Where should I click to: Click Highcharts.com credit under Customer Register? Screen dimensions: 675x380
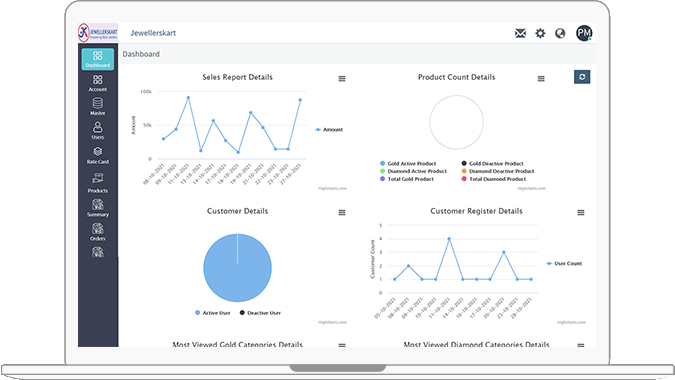click(x=571, y=322)
